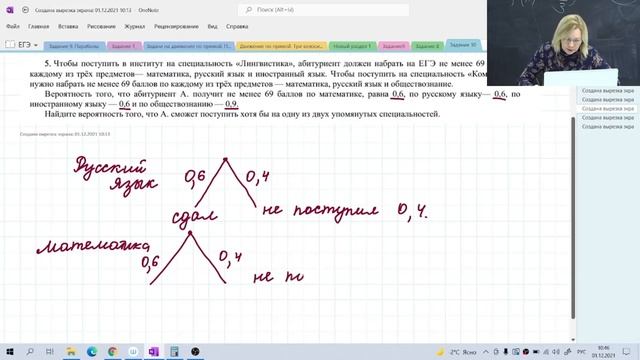640x360 pixels.
Task: Click the microphone icon in system tray
Action: 505,352
